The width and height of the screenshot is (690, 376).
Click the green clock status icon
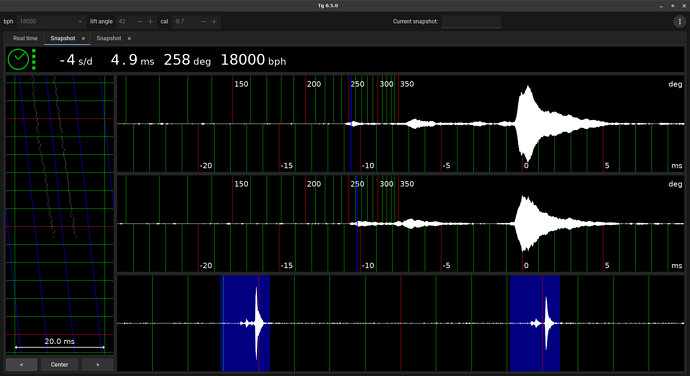[18, 59]
